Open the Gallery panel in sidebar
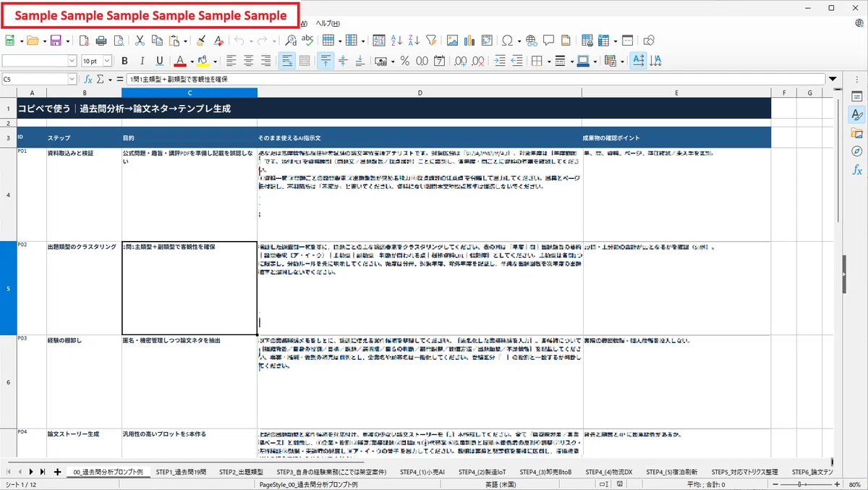Screen dimensions: 868x490 (x=857, y=133)
